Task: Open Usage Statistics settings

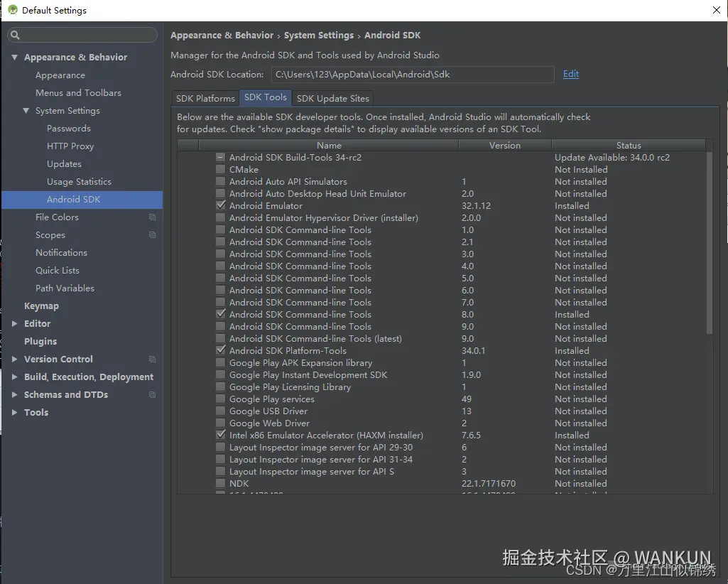Action: click(79, 181)
